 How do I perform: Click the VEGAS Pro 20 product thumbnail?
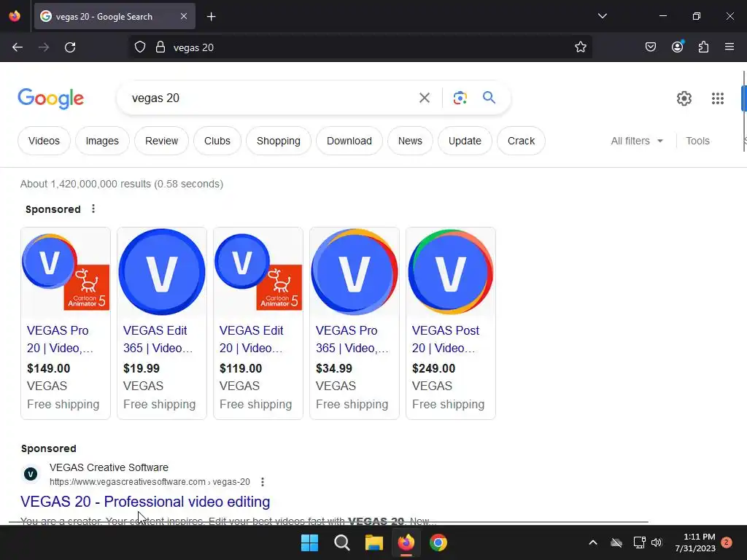click(66, 272)
